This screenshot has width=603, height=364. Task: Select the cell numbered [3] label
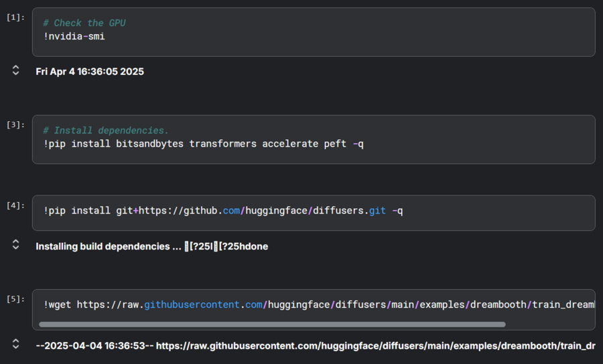point(15,125)
